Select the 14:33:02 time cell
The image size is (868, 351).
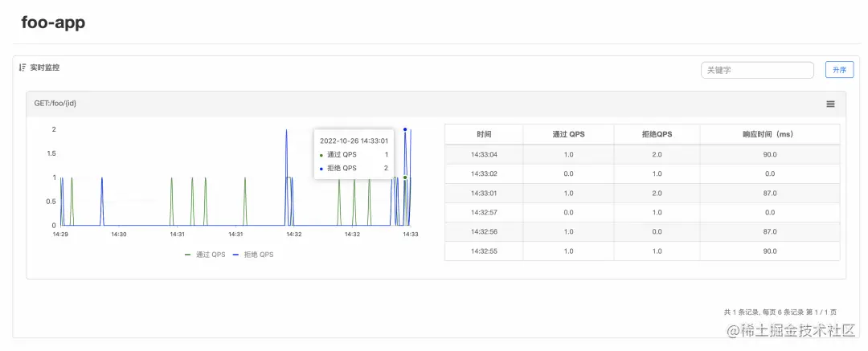point(484,173)
